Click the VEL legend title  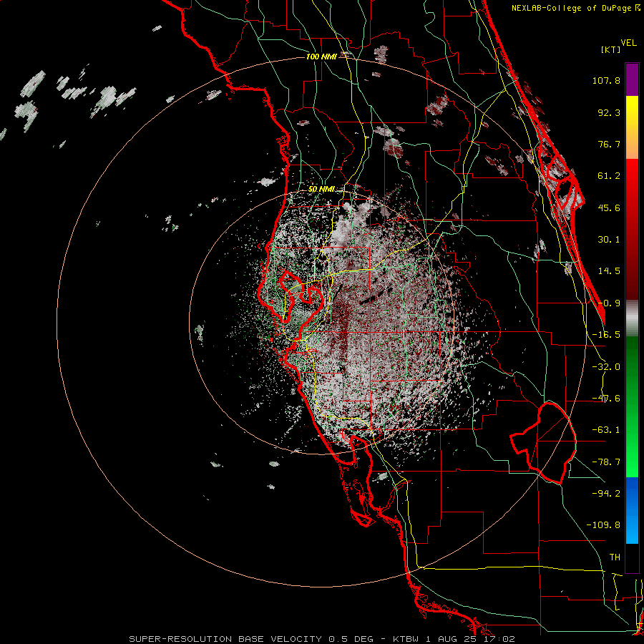[x=628, y=43]
